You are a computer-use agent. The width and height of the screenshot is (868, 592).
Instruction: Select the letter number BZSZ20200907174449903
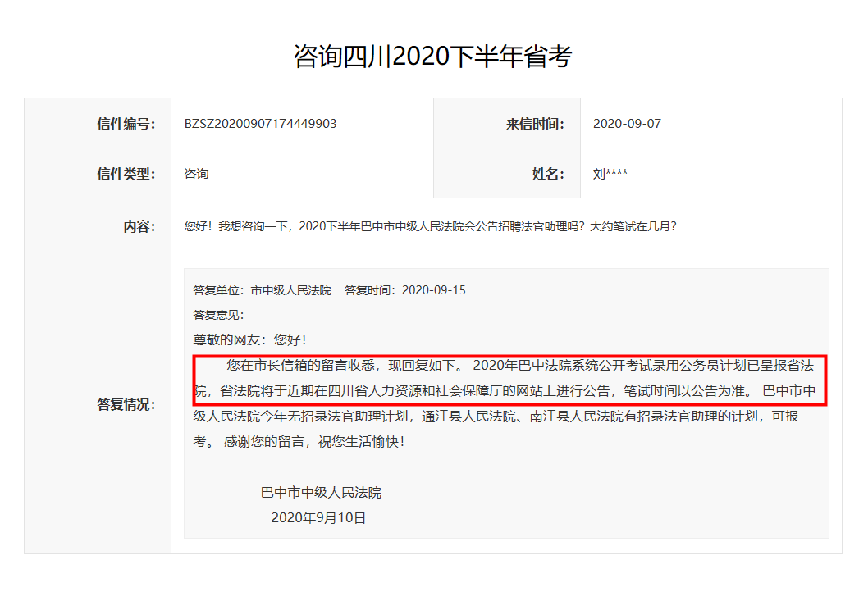coord(263,123)
